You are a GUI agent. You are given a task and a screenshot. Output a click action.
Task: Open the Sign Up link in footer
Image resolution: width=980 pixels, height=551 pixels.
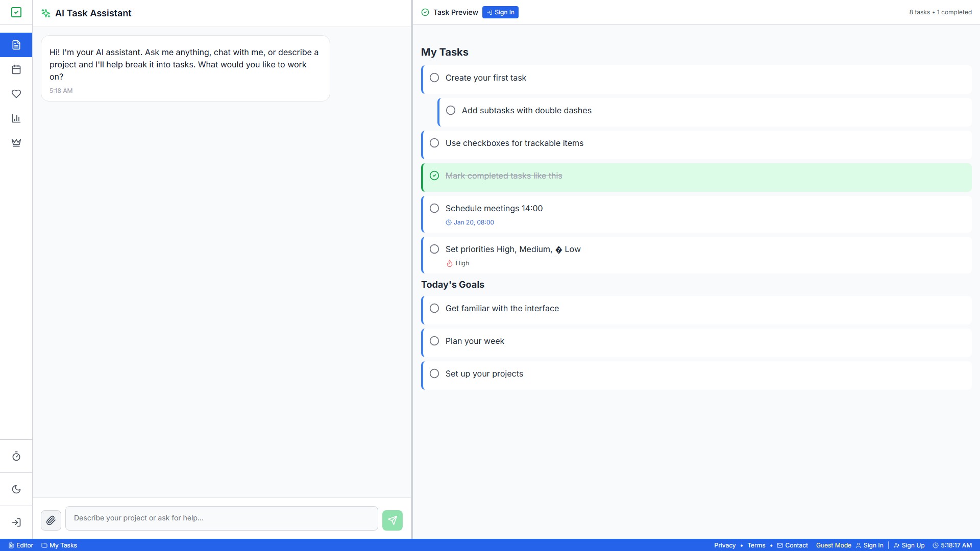pyautogui.click(x=909, y=545)
